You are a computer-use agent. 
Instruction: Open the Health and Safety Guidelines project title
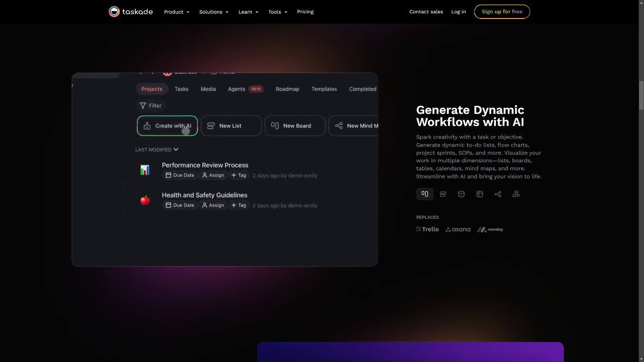click(x=205, y=195)
